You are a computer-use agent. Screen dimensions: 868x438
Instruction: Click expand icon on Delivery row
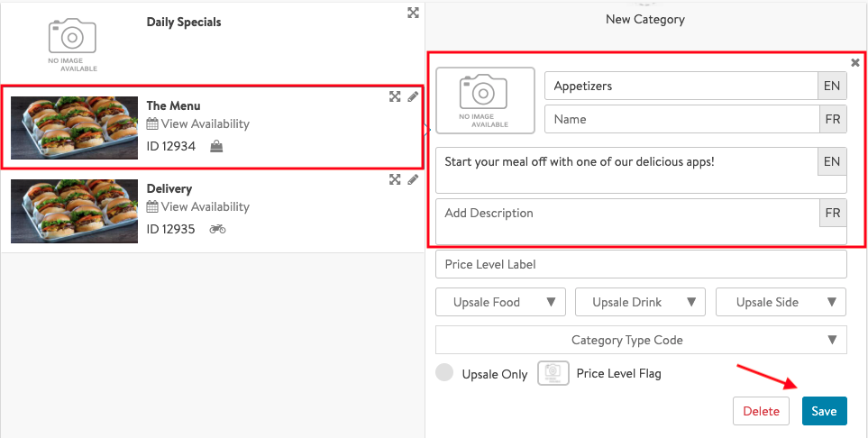point(395,179)
